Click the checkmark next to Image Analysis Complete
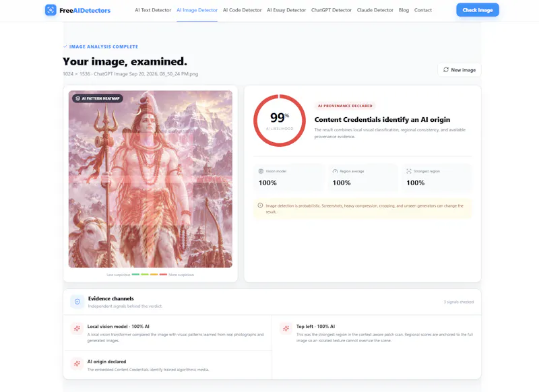This screenshot has width=539, height=392. [65, 46]
